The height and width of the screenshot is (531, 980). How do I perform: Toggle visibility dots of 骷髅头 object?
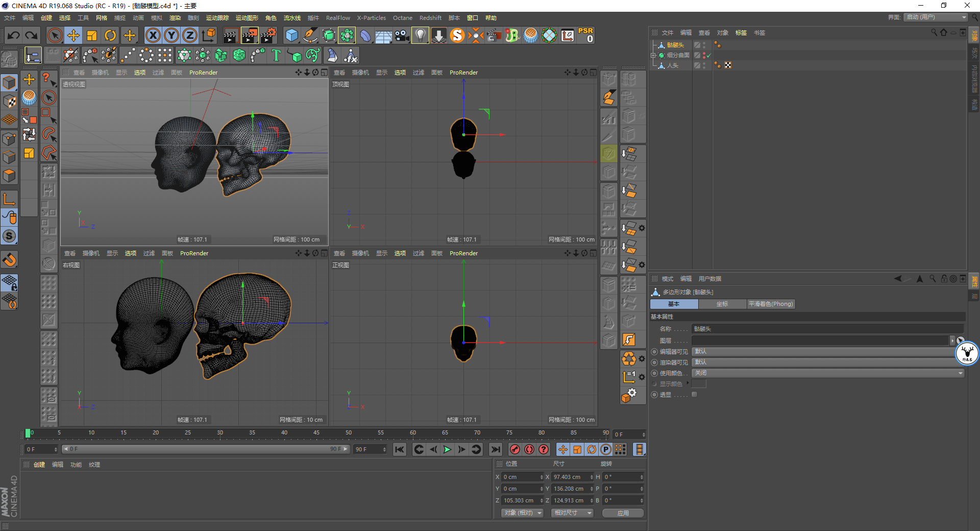tap(704, 45)
